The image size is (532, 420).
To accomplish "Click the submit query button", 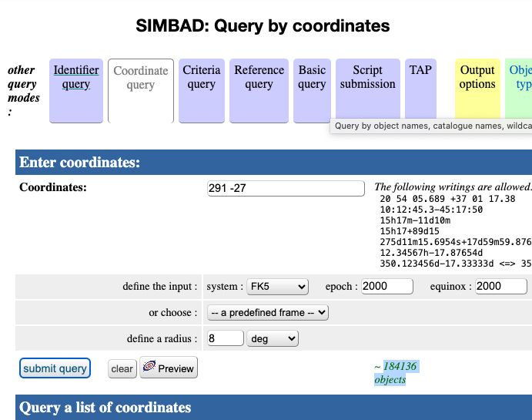I will point(55,368).
